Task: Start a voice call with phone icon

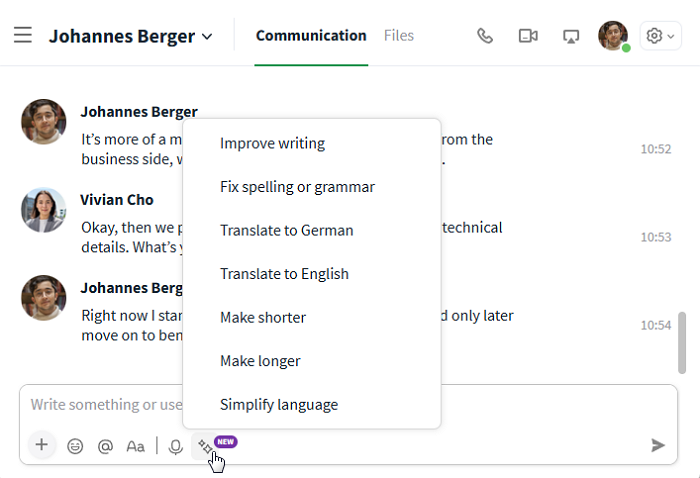Action: tap(485, 36)
